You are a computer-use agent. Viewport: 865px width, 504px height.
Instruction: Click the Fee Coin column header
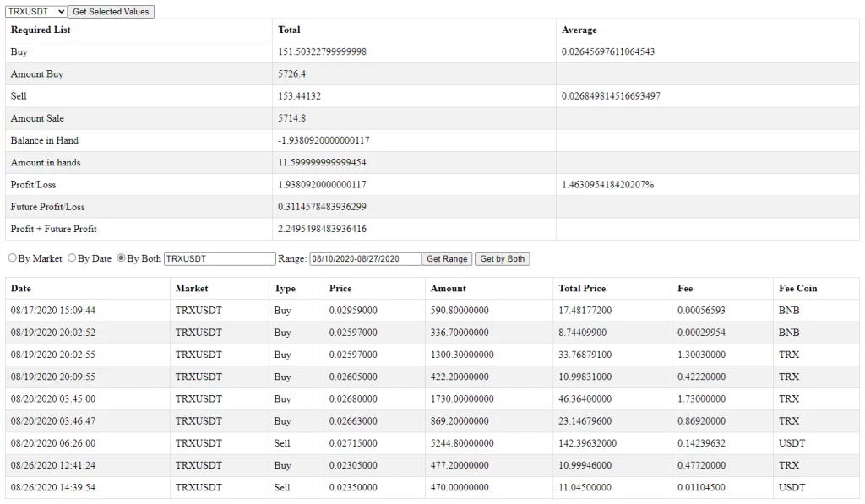click(797, 289)
